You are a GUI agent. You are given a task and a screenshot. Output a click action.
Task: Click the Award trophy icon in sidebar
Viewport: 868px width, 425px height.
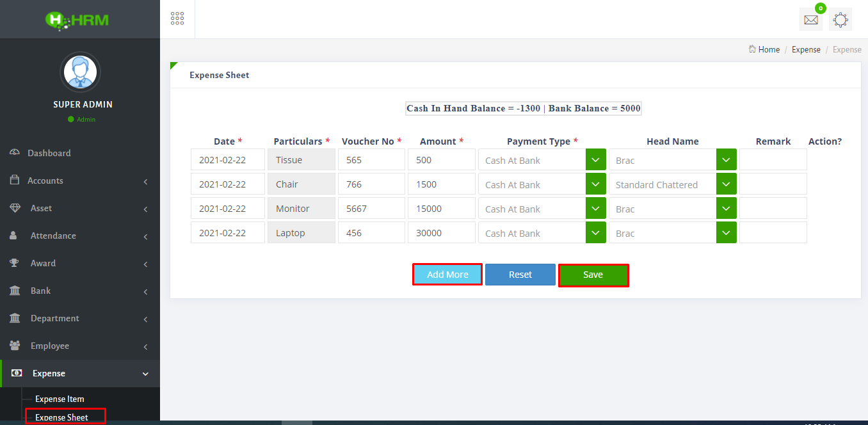point(15,263)
